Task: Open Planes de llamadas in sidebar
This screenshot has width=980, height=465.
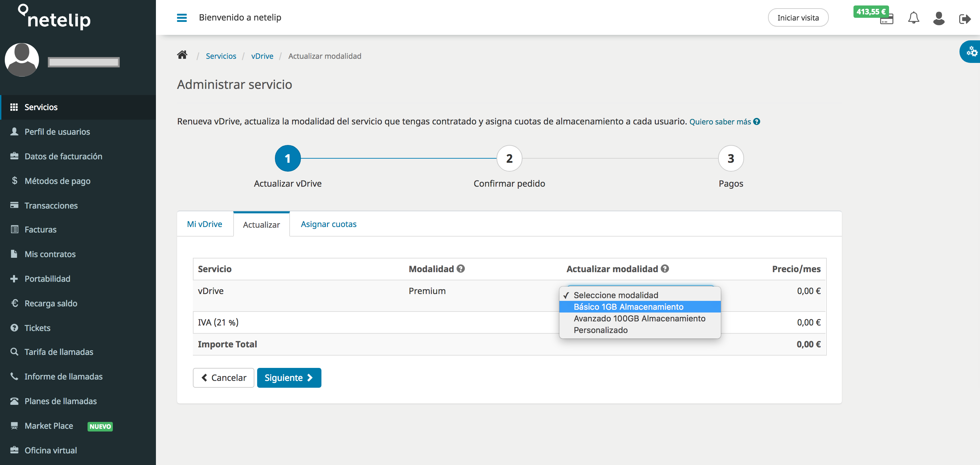Action: tap(78, 401)
